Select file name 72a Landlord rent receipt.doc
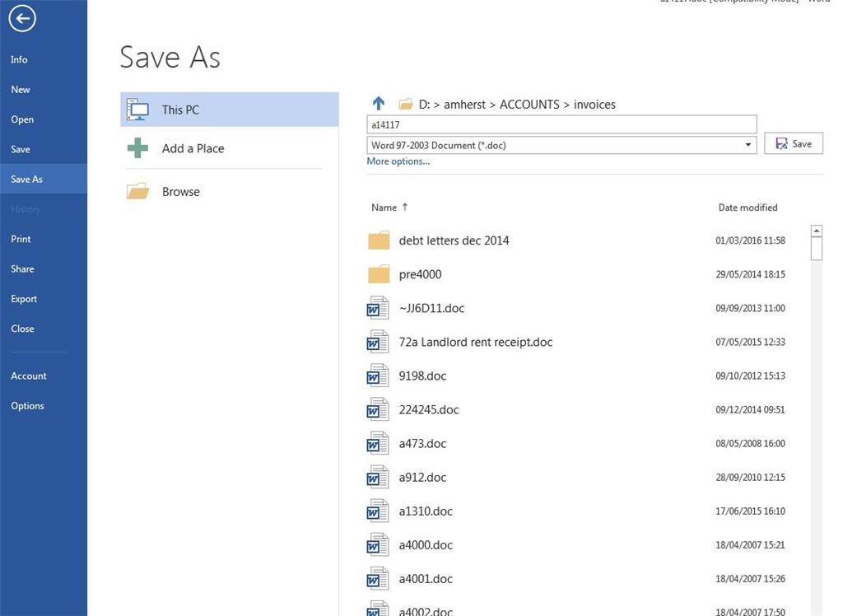843x616 pixels. click(476, 342)
